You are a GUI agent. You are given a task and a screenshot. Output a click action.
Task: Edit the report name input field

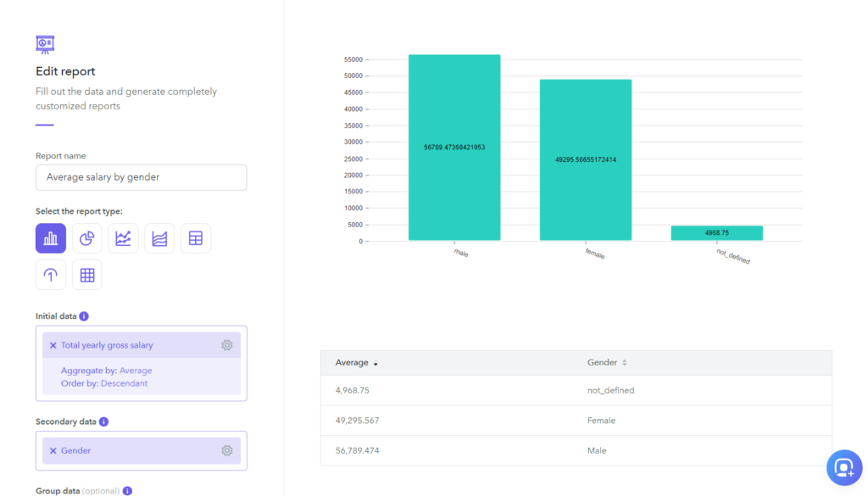[141, 177]
